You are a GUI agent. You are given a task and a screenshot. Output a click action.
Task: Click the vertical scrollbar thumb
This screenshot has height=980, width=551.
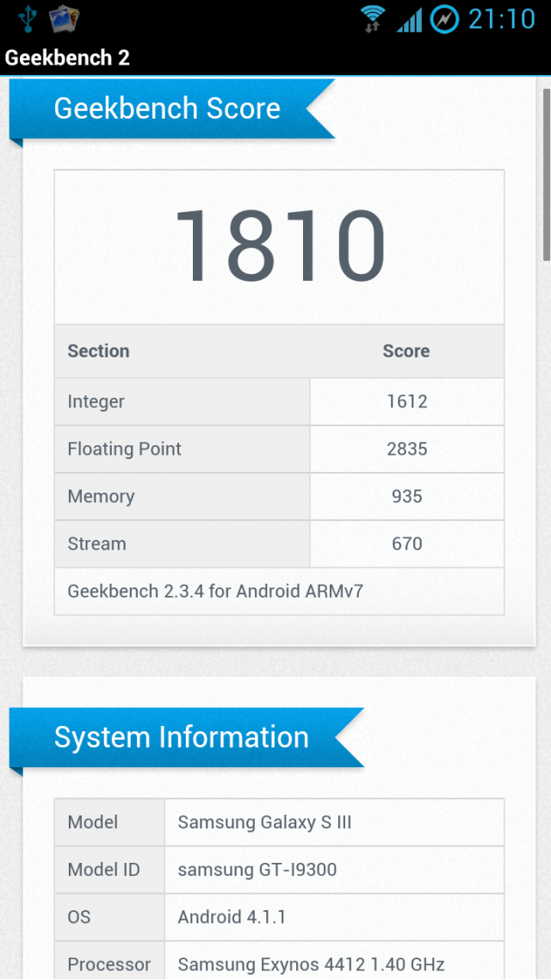pos(547,174)
